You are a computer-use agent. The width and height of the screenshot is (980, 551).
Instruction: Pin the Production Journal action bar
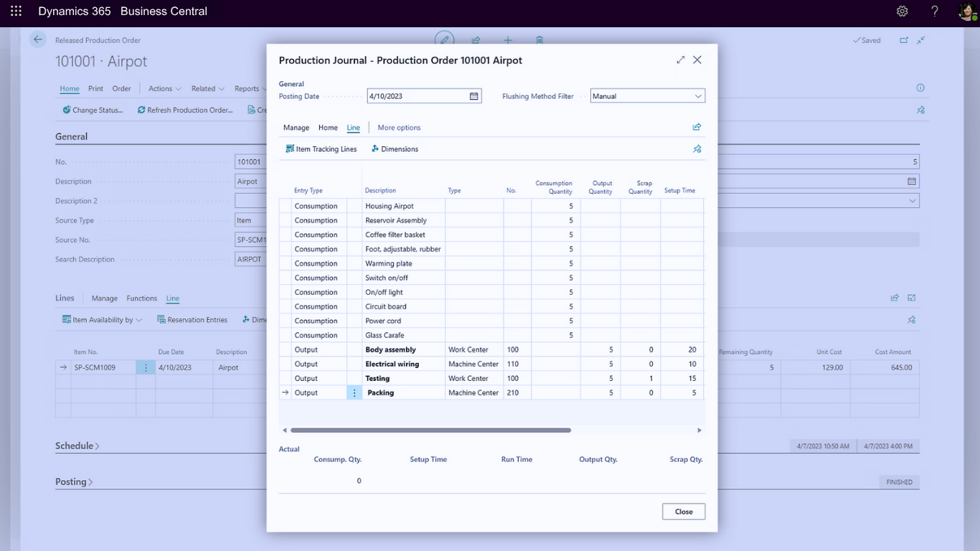(697, 149)
